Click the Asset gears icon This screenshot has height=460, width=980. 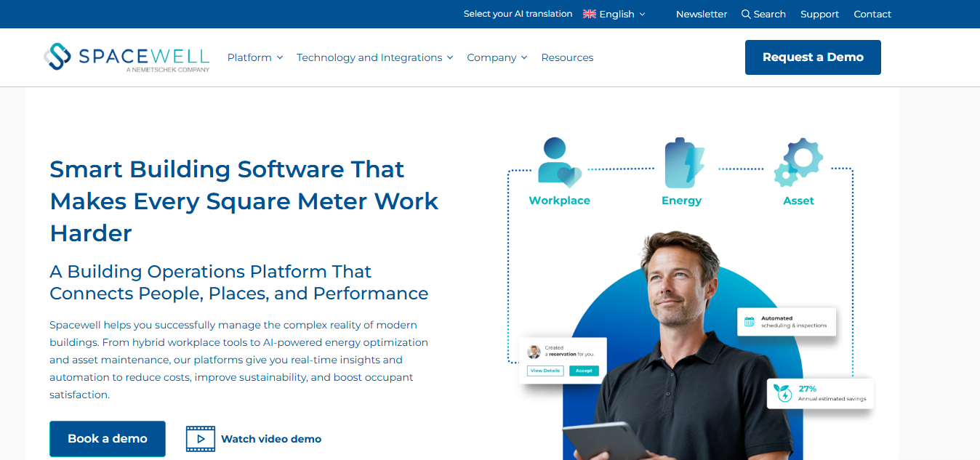point(798,163)
